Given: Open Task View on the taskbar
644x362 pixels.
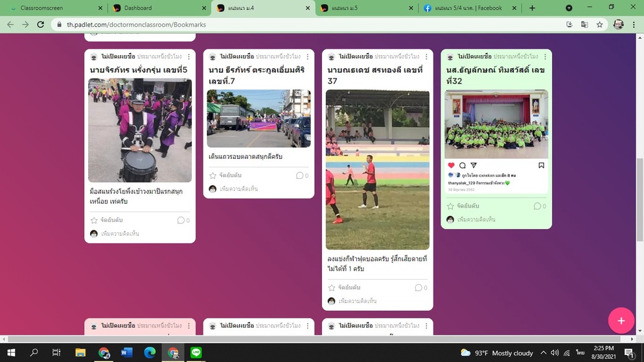Looking at the screenshot, I should 56,352.
